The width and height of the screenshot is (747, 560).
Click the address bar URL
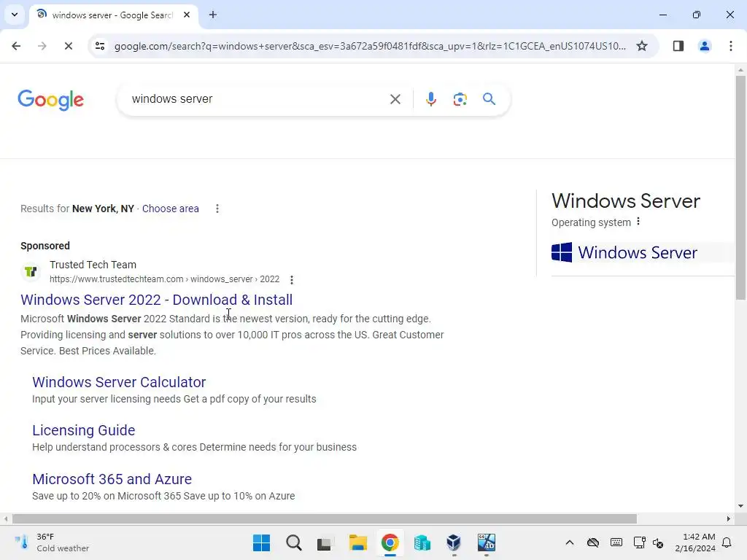pyautogui.click(x=370, y=46)
